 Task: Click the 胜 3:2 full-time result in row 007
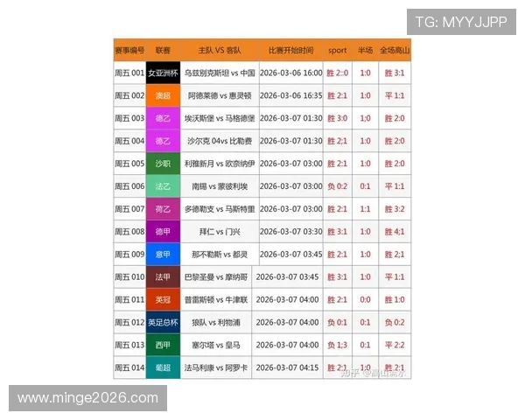(395, 209)
